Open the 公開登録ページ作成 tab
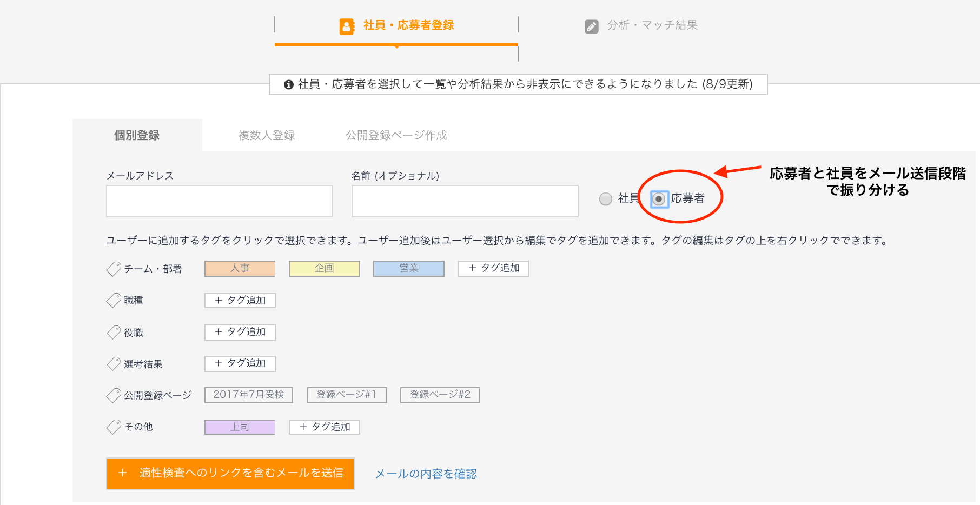Screen dimensions: 980x505 [396, 135]
